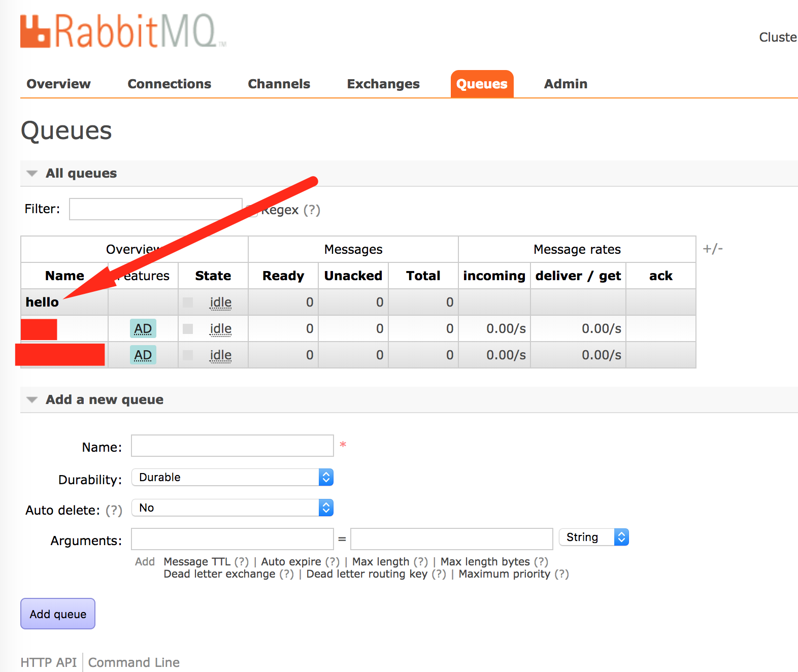Image resolution: width=798 pixels, height=672 pixels.
Task: Open the String argument type dropdown
Action: tap(593, 537)
